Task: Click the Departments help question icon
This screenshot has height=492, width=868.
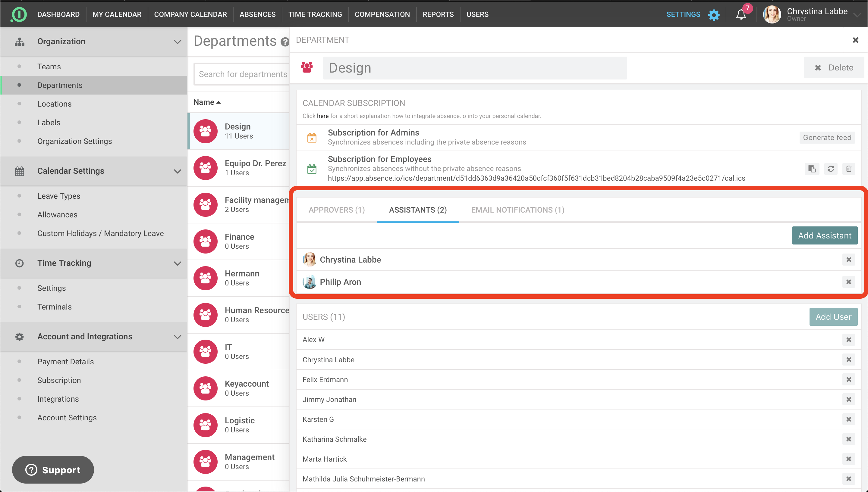Action: point(285,42)
